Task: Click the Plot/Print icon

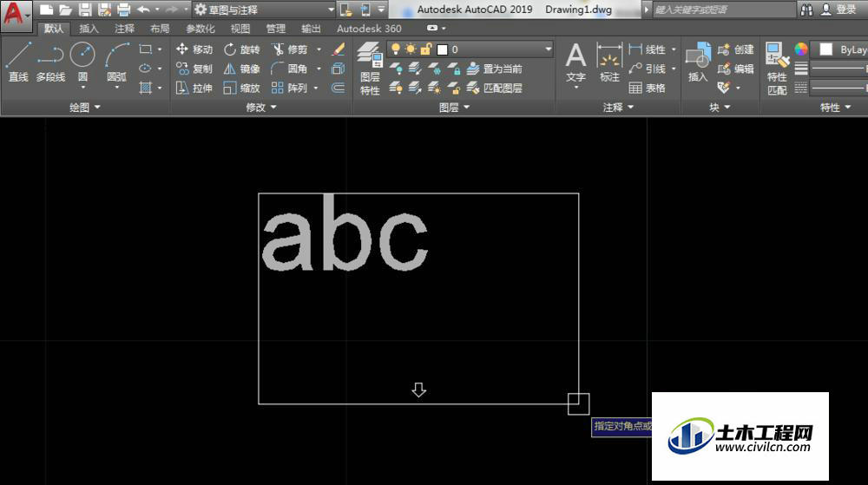Action: (x=123, y=10)
